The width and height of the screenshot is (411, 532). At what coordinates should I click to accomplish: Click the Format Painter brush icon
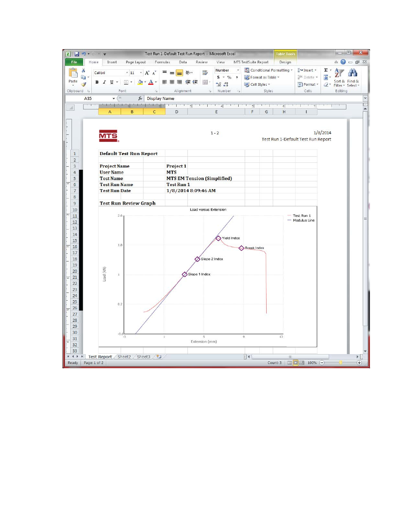click(84, 84)
